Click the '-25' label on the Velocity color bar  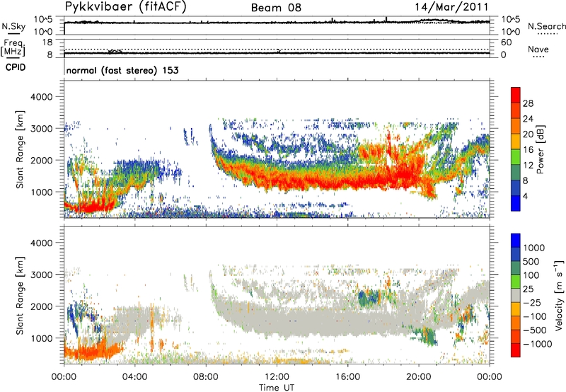coord(531,302)
